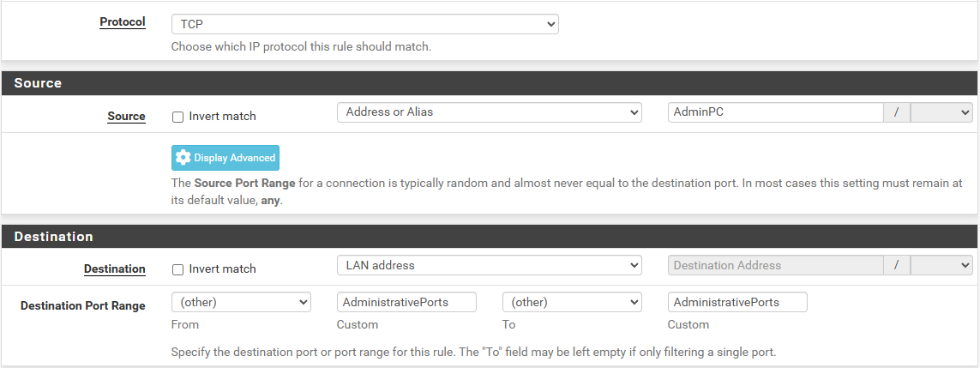Click the To Custom port field AdministrativePorts
Image resolution: width=980 pixels, height=368 pixels.
pyautogui.click(x=737, y=302)
